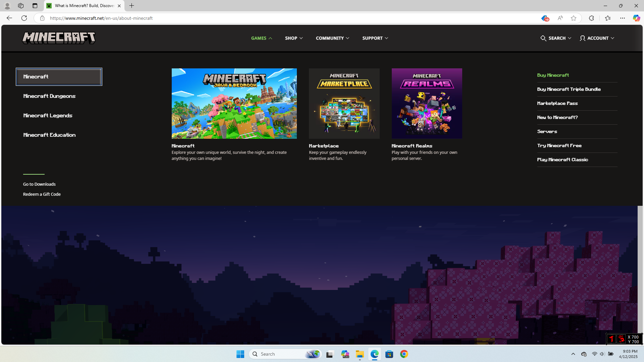Image resolution: width=644 pixels, height=362 pixels.
Task: Select Minecraft Legends in games list
Action: click(48, 116)
